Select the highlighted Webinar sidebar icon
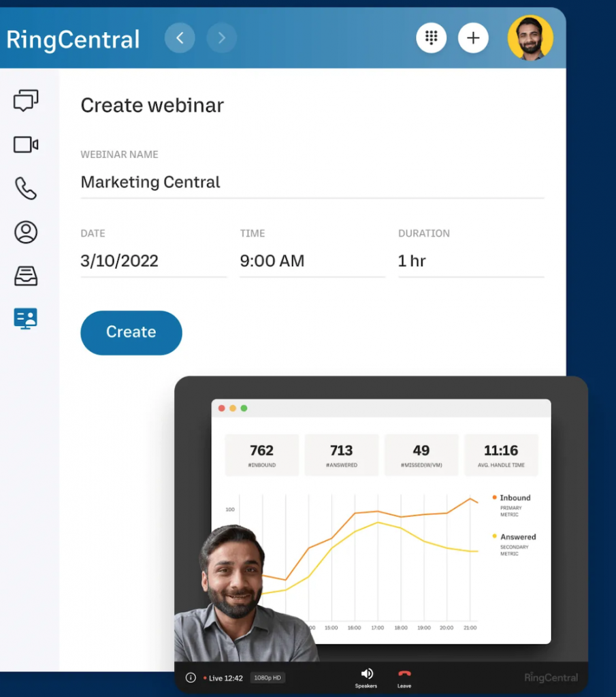 click(x=25, y=318)
